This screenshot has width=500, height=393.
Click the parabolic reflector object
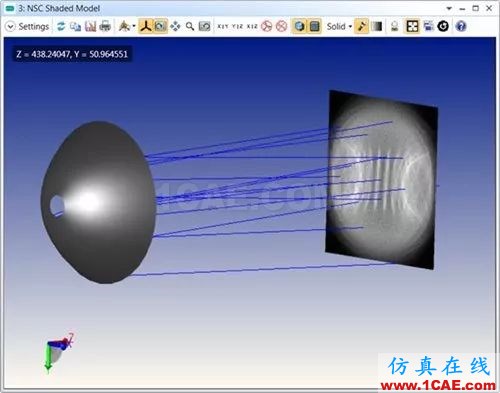click(x=98, y=202)
